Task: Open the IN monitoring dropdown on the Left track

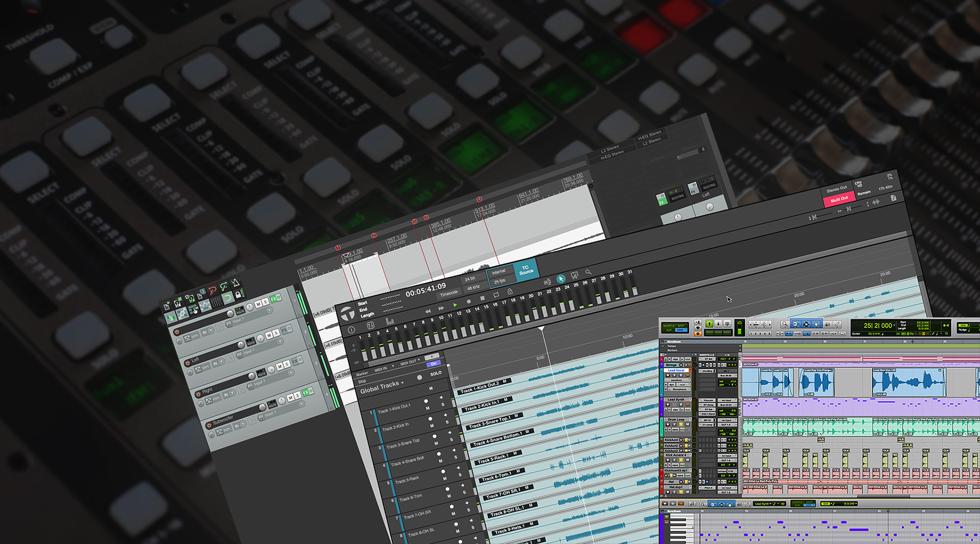Action: tap(218, 362)
